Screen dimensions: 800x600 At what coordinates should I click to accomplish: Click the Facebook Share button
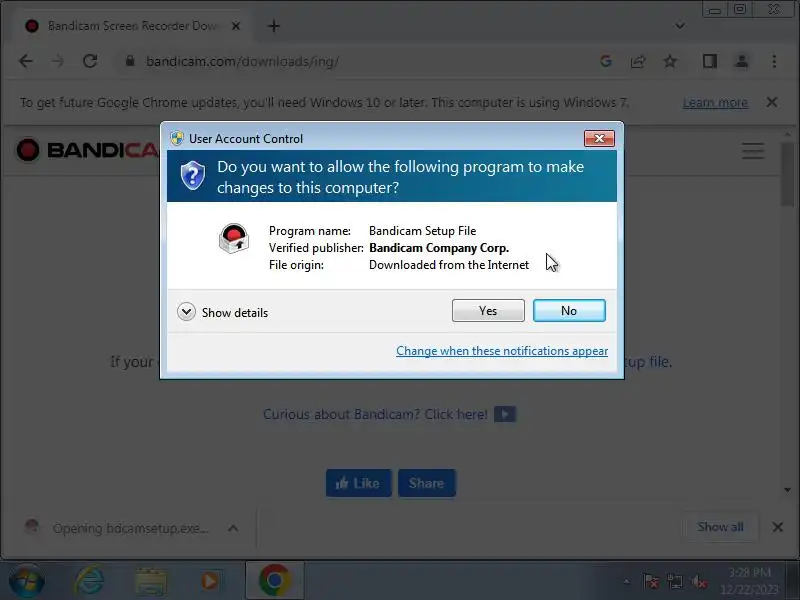(x=427, y=483)
